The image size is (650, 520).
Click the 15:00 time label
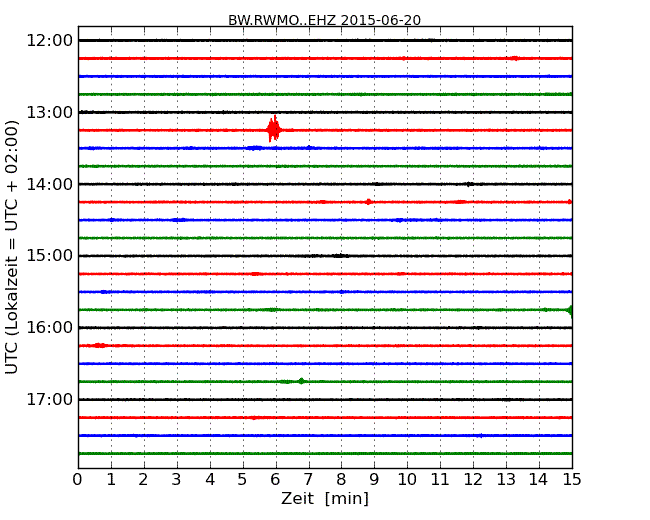[49, 256]
